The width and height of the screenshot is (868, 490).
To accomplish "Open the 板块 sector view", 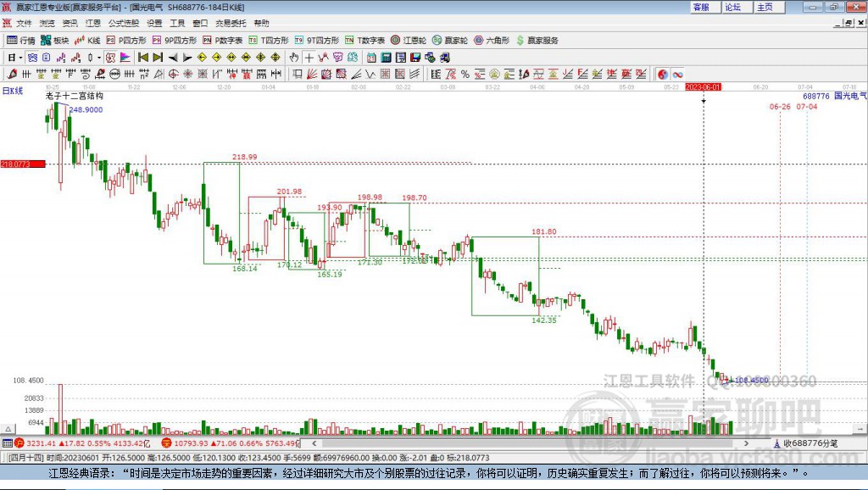I will [x=55, y=41].
